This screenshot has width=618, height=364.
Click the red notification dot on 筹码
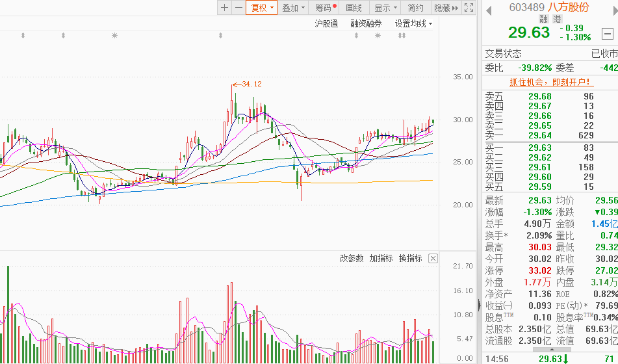[x=335, y=5]
